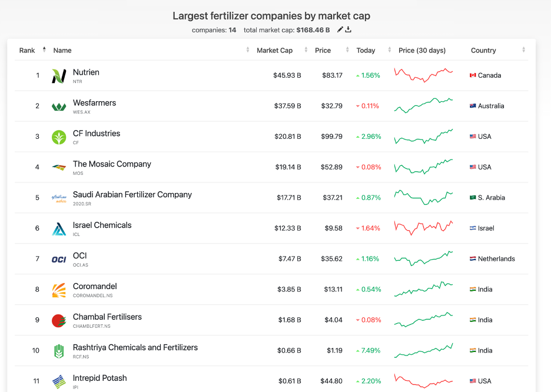The height and width of the screenshot is (392, 551).
Task: Click the Saudi Arabian Fertilizer Company logo
Action: point(59,198)
